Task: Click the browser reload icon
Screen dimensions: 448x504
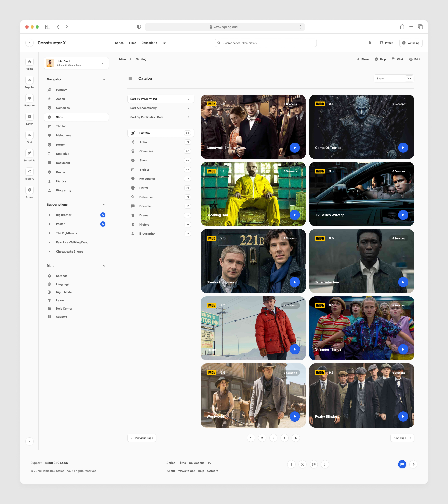Action: pyautogui.click(x=300, y=27)
